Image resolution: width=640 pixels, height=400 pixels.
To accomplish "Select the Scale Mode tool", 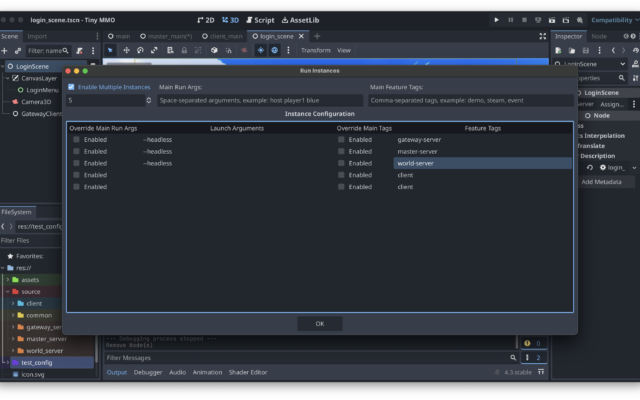I will click(x=154, y=50).
